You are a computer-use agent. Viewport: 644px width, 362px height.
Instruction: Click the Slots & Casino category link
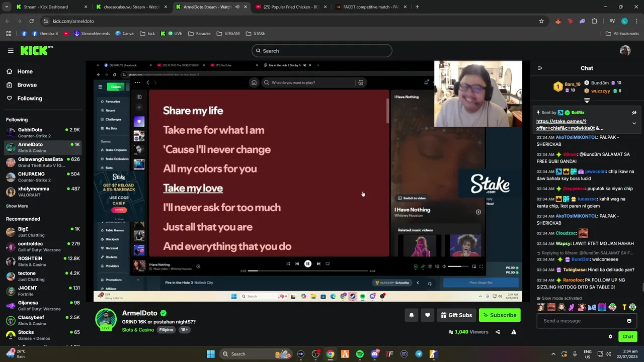[138, 330]
